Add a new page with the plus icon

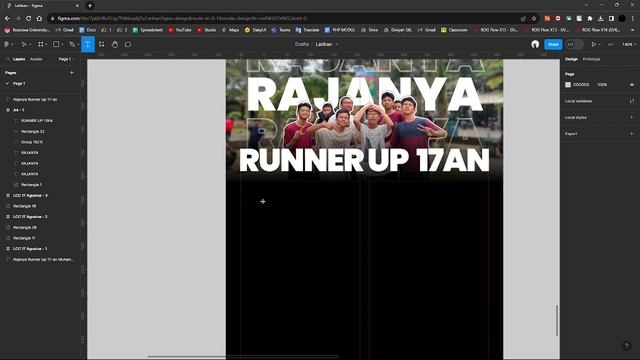tap(72, 73)
